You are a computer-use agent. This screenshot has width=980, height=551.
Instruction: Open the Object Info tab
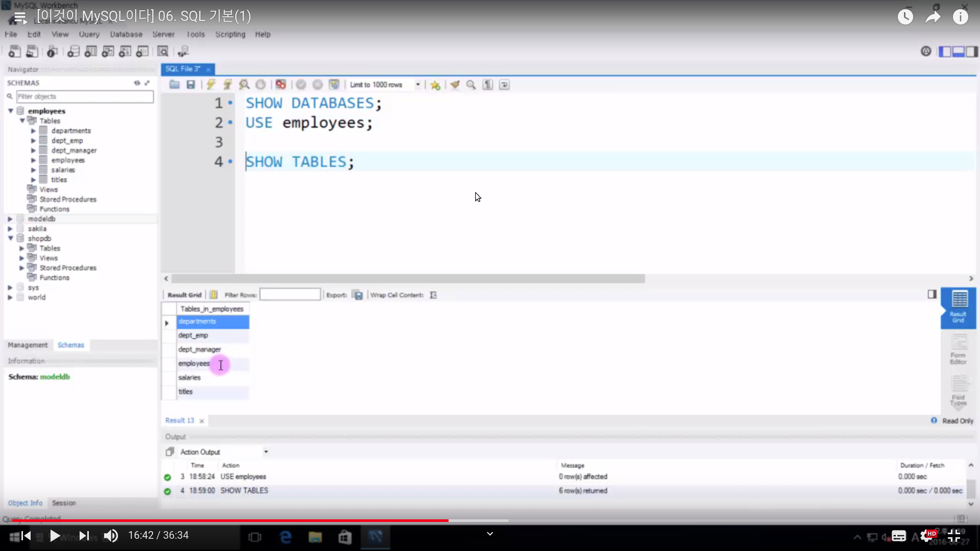coord(25,503)
